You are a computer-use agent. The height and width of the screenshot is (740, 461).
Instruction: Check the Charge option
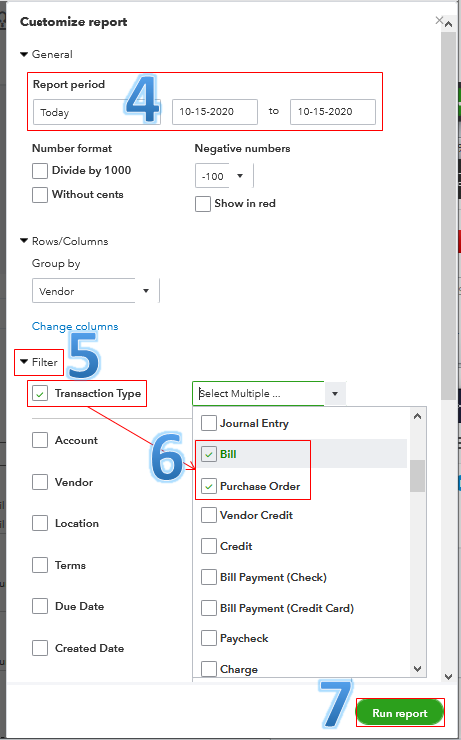click(x=209, y=669)
